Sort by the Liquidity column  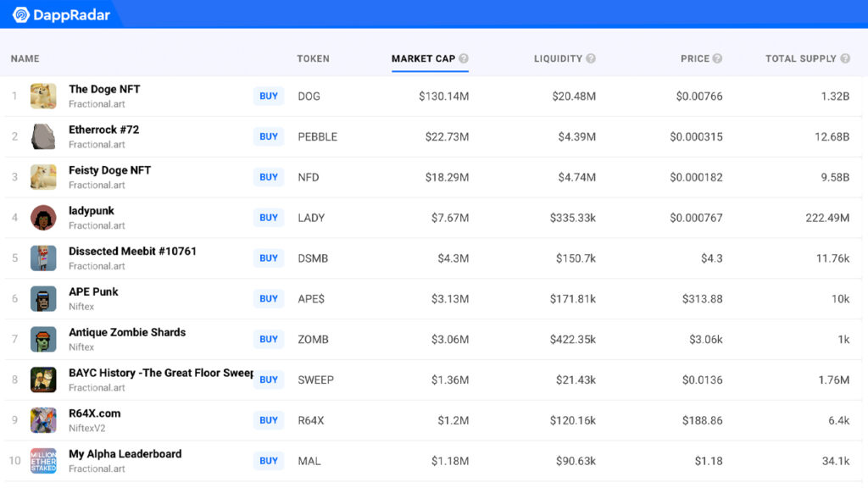[x=558, y=58]
